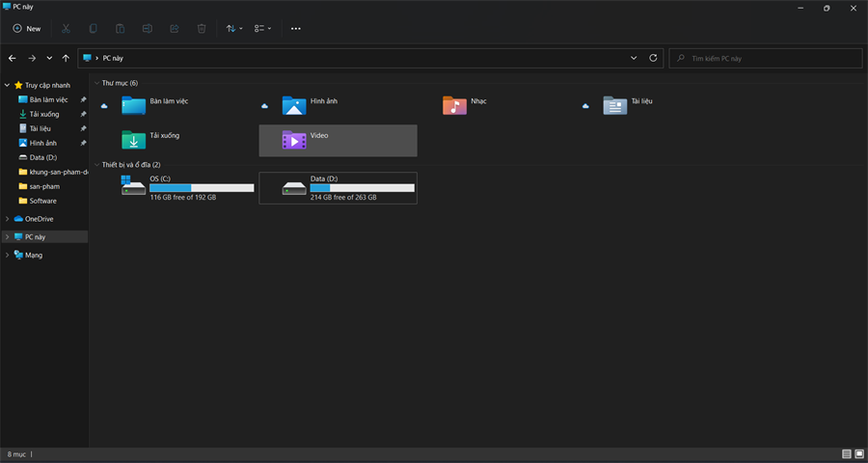The width and height of the screenshot is (868, 463).
Task: Click the pin icon next to Tải xuống
Action: click(x=83, y=114)
